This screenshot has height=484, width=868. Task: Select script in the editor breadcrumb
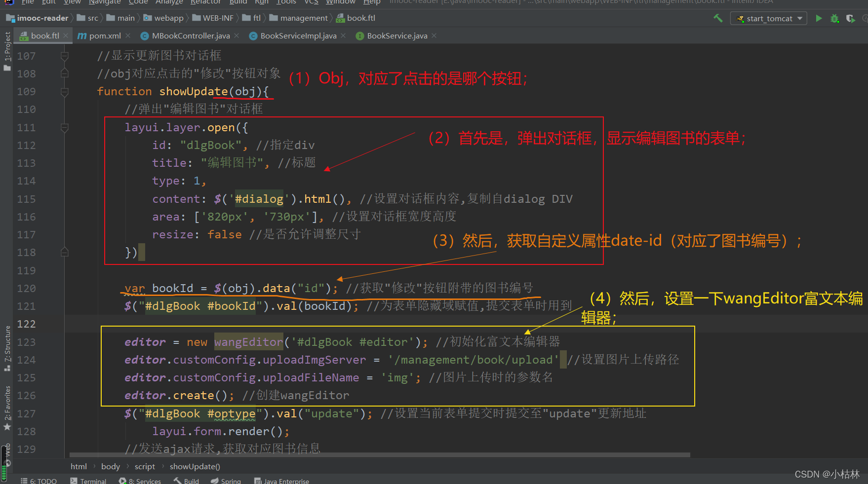(145, 466)
